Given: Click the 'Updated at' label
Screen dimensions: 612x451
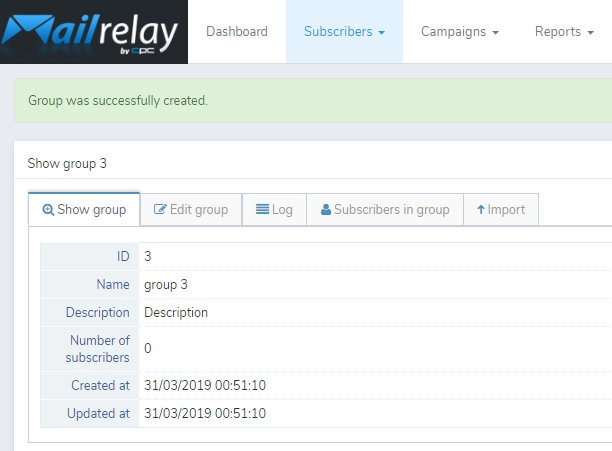Looking at the screenshot, I should pyautogui.click(x=98, y=414).
